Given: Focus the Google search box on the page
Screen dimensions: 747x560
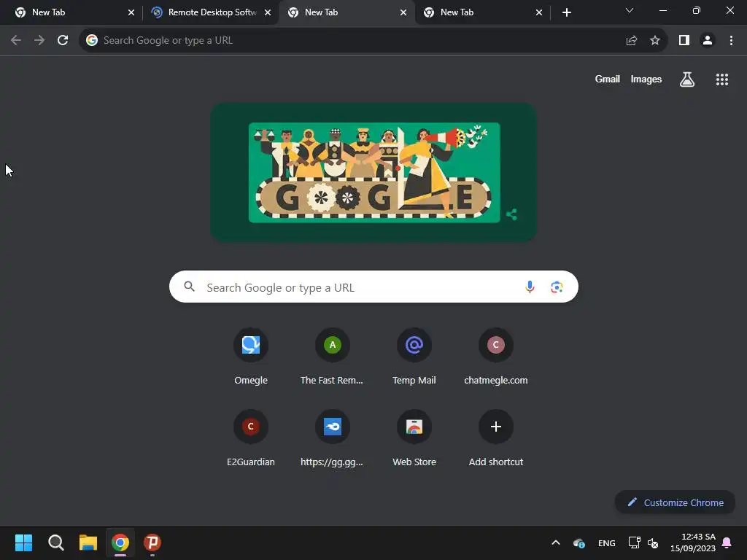Looking at the screenshot, I should pyautogui.click(x=373, y=287).
